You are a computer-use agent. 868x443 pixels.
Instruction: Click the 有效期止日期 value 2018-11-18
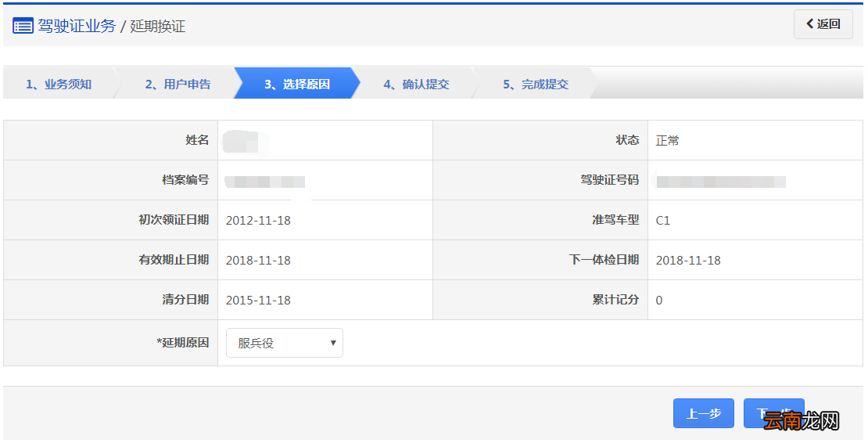(258, 261)
